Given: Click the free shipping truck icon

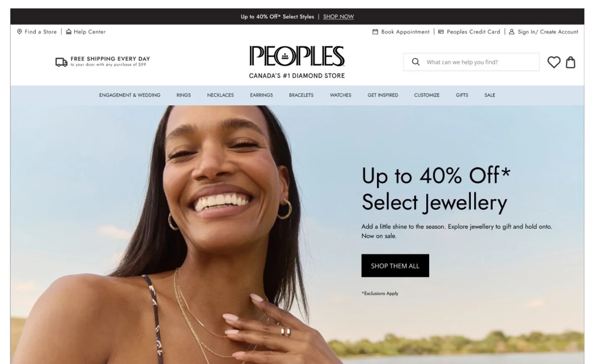Looking at the screenshot, I should (61, 62).
